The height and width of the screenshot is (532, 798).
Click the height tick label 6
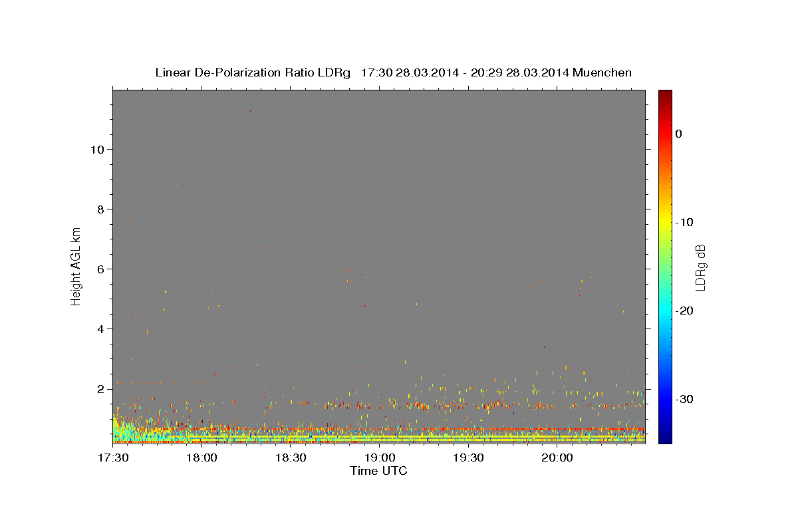(x=100, y=269)
